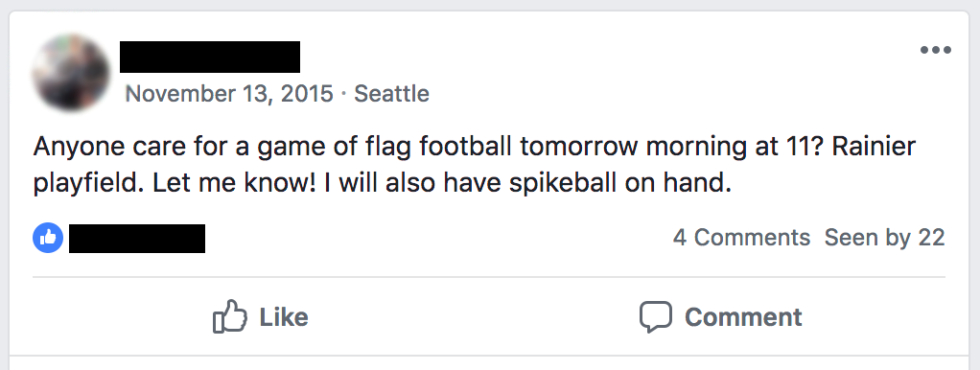Open the November 13, 2015 timestamp link

tap(229, 94)
